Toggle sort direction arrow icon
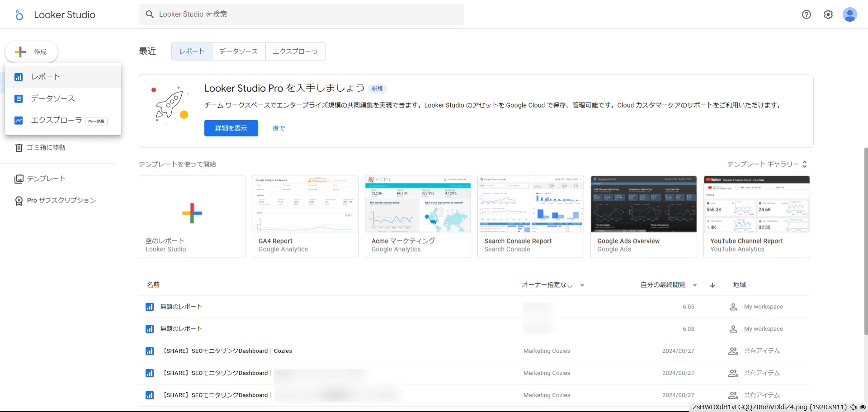 [712, 285]
